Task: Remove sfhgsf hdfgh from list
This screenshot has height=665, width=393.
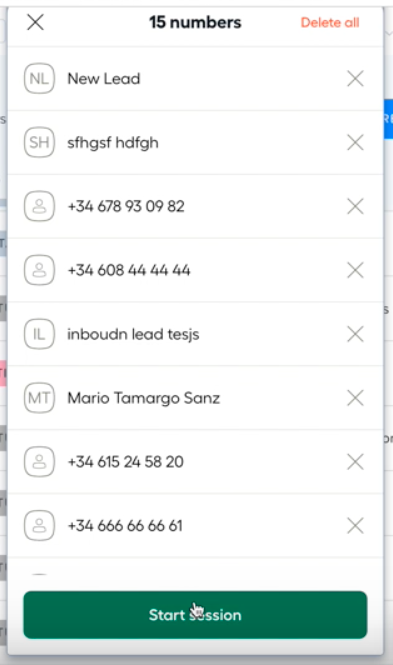Action: 355,142
